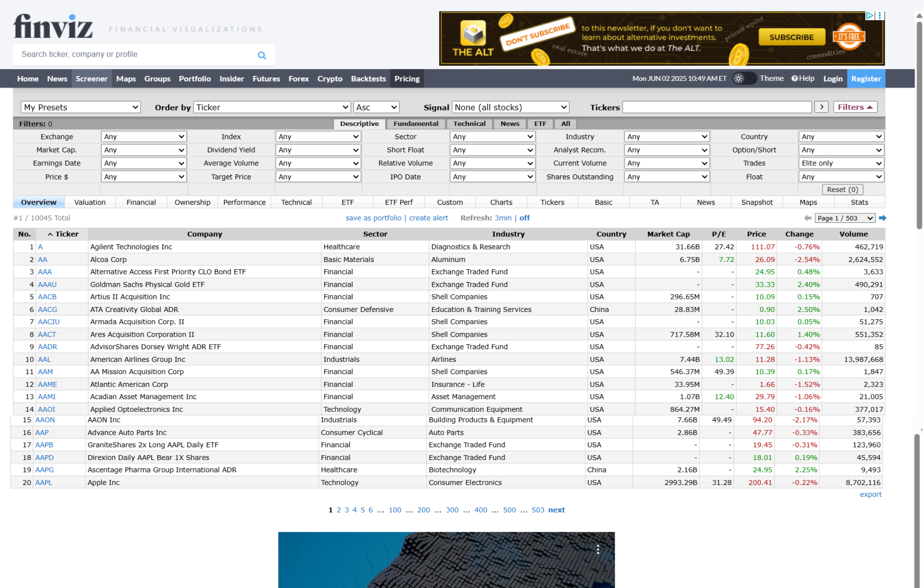Click the Register button
This screenshot has height=588, width=924.
pos(866,78)
